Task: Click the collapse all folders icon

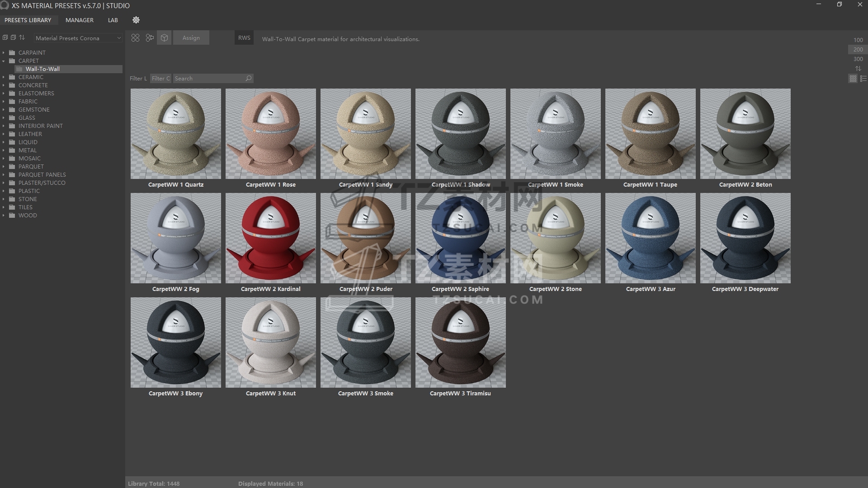Action: [13, 38]
